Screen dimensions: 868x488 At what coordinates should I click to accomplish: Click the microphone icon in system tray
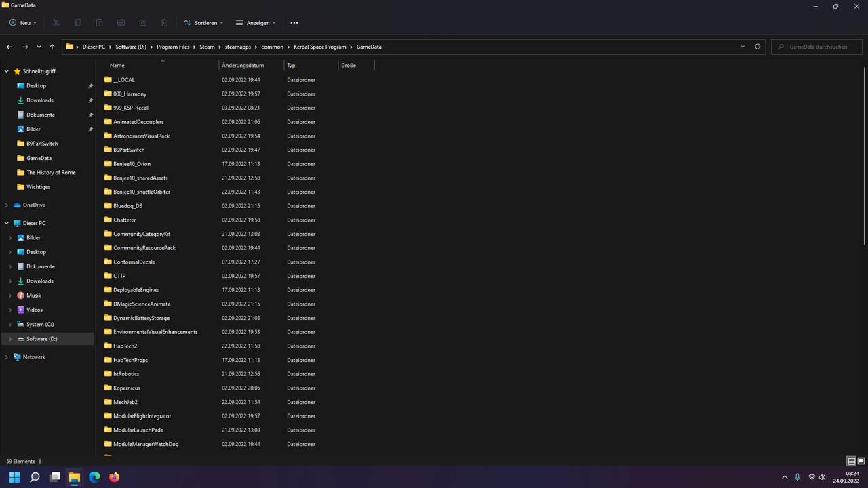click(797, 477)
